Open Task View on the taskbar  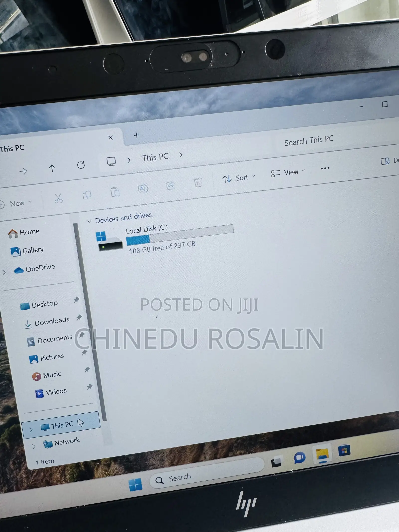click(276, 462)
